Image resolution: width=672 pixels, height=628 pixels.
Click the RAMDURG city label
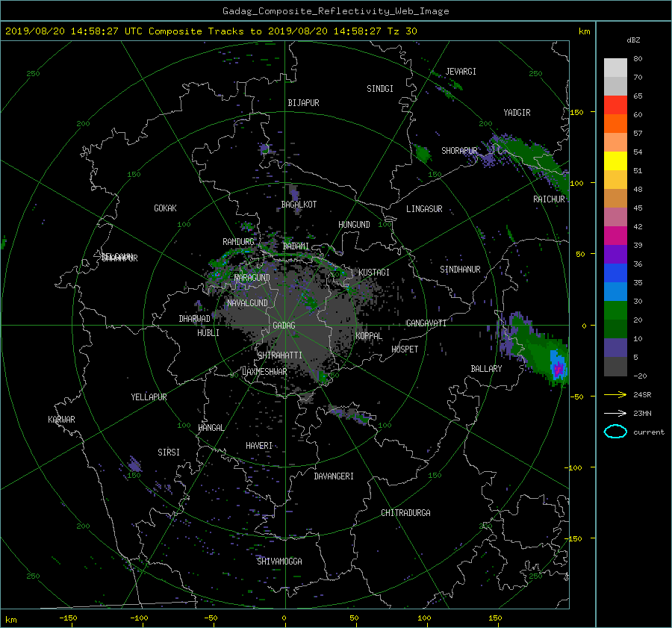coord(238,242)
